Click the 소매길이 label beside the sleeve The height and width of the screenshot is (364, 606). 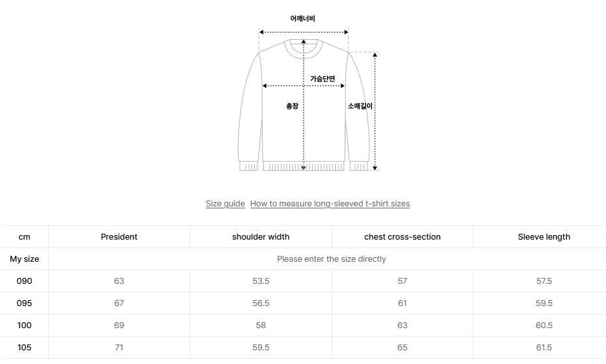[x=360, y=105]
